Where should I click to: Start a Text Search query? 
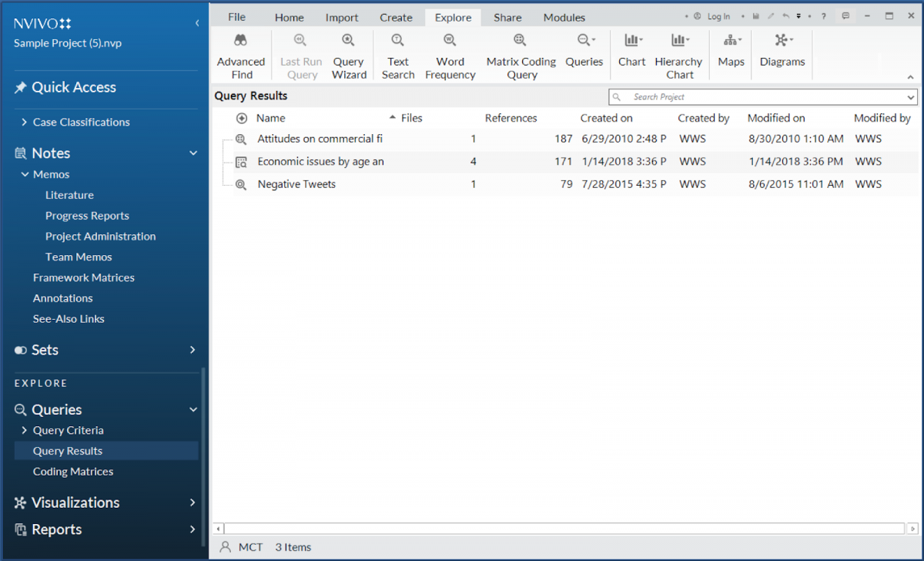pos(397,54)
